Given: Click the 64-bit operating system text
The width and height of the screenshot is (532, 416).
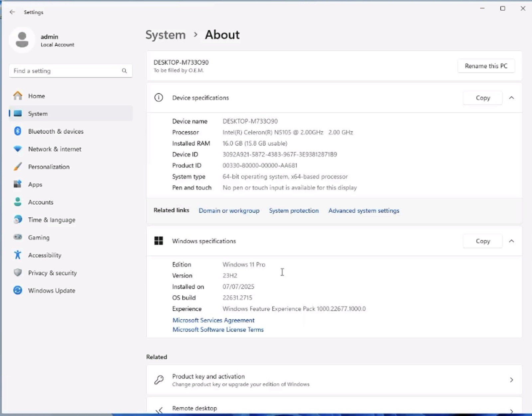Looking at the screenshot, I should [x=285, y=176].
